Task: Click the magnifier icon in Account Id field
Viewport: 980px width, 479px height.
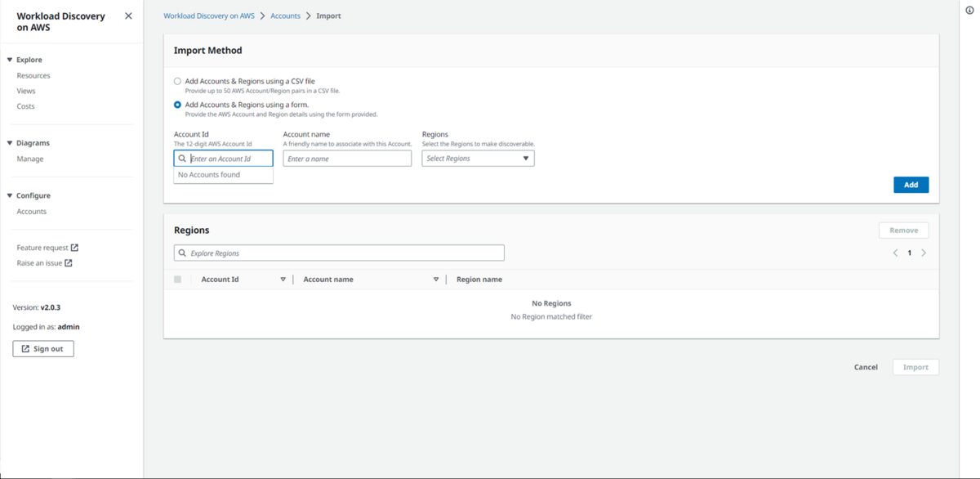Action: coord(182,159)
